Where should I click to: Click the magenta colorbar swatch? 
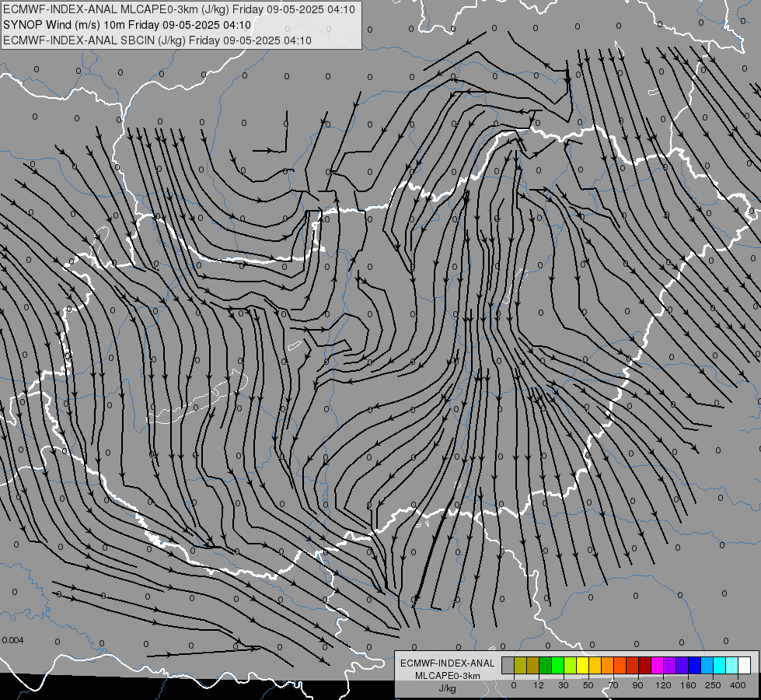[x=657, y=665]
